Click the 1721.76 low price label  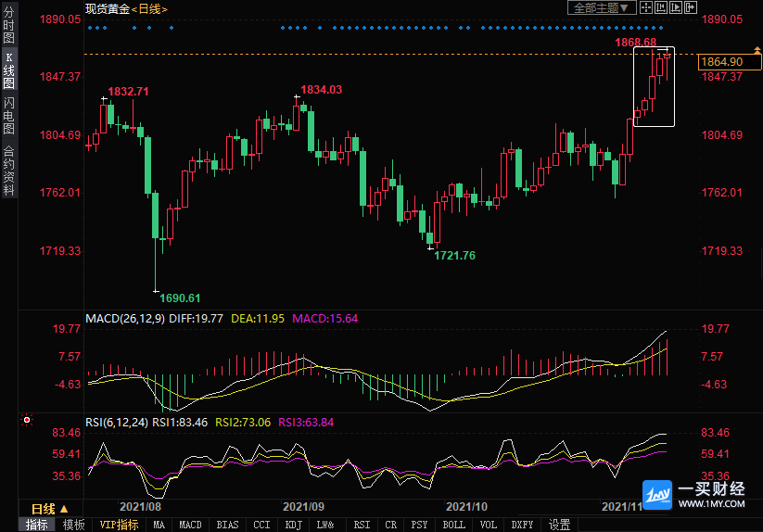[454, 255]
